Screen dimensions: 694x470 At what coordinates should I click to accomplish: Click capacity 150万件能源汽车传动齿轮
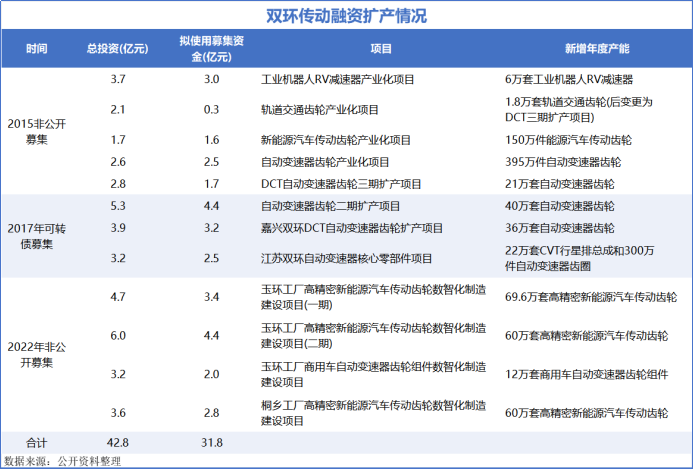pyautogui.click(x=568, y=140)
